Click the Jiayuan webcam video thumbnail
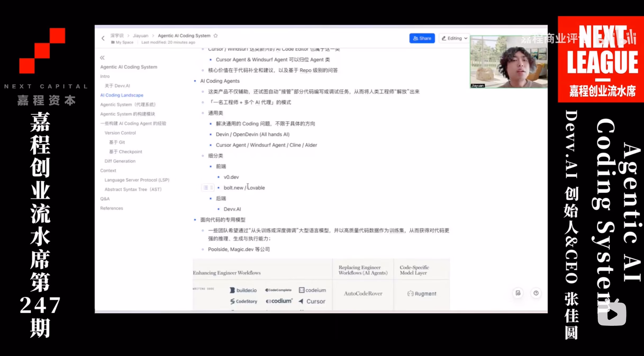The height and width of the screenshot is (356, 644). click(509, 62)
